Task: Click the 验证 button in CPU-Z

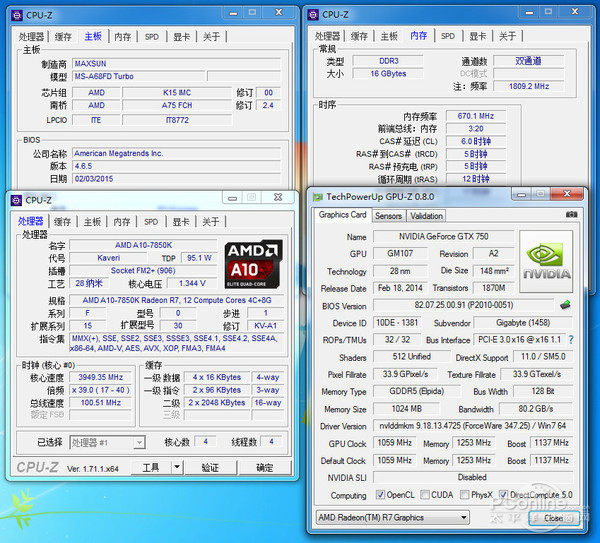Action: 210,468
